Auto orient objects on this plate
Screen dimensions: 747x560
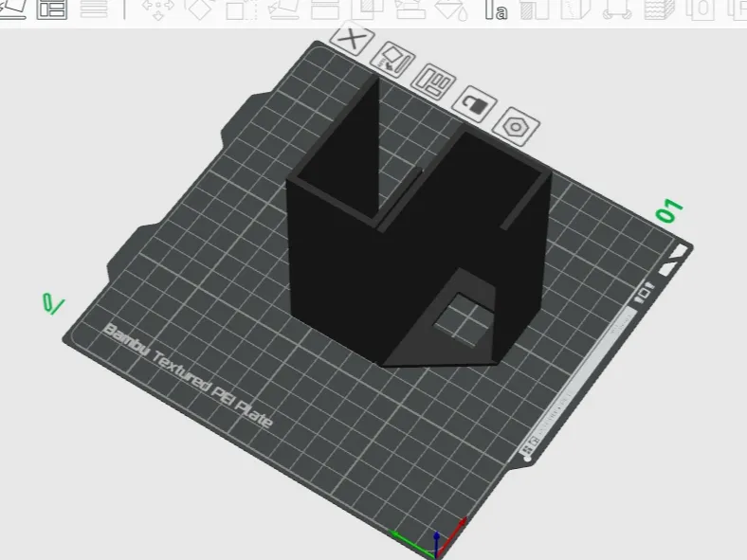coord(393,61)
